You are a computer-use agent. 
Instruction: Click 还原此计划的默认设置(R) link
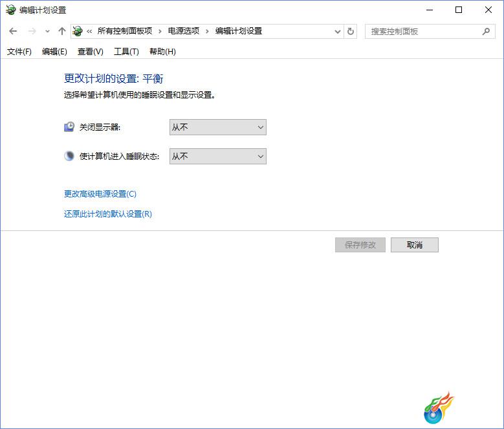pos(108,214)
